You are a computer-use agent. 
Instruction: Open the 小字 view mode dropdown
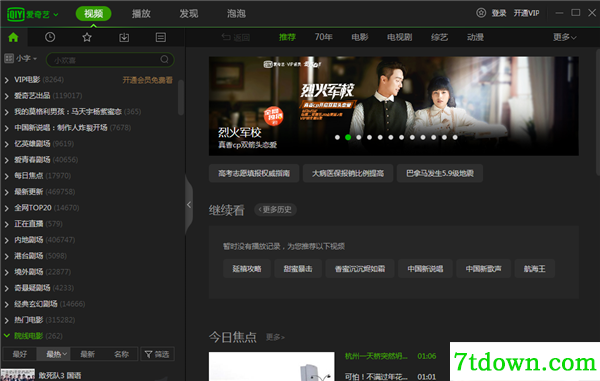pyautogui.click(x=21, y=59)
